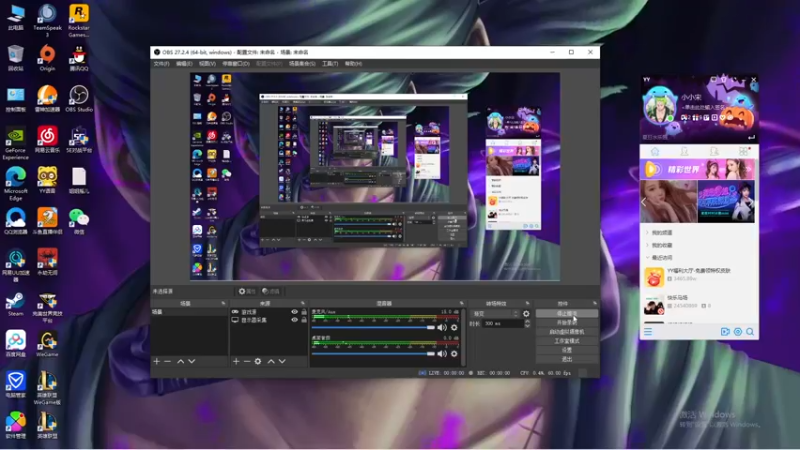This screenshot has width=800, height=450.
Task: Open settings gear for 麦克风/Aux mixer channel
Action: [454, 328]
